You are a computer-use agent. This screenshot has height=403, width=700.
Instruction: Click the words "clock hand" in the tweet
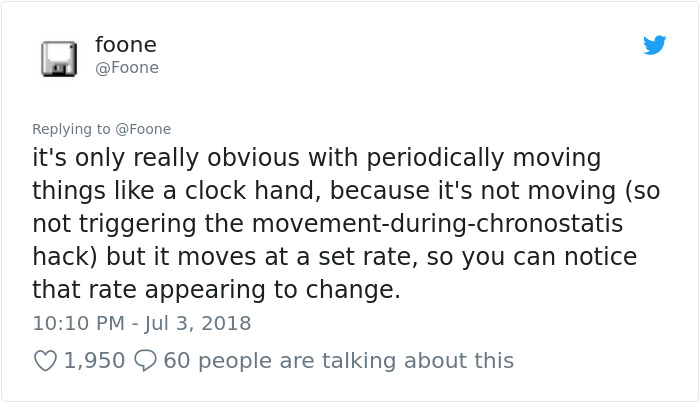[252, 191]
